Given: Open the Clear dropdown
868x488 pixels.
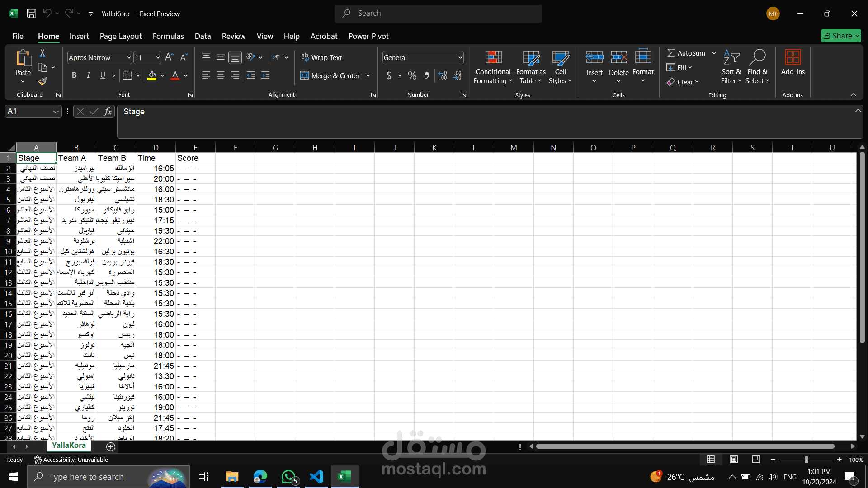Looking at the screenshot, I should [683, 82].
